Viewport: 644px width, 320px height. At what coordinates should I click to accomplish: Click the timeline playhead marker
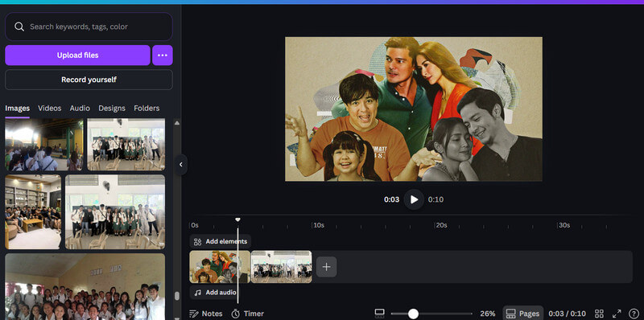tap(237, 219)
